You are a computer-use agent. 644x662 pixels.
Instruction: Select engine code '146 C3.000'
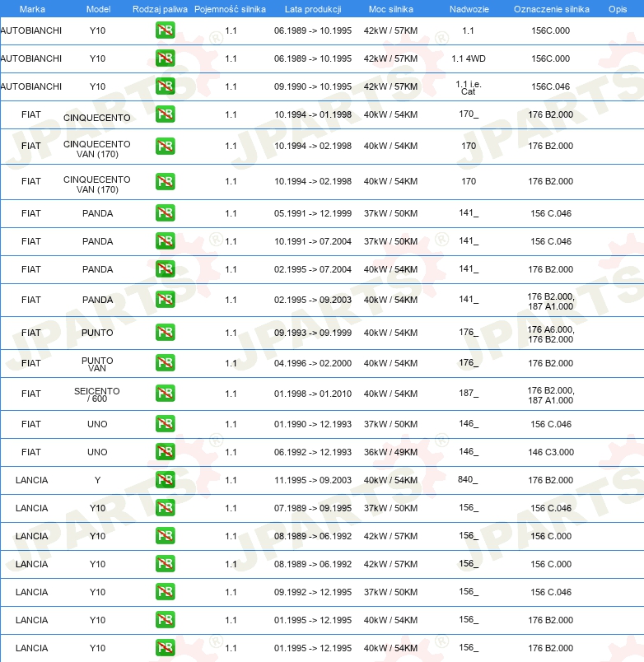(551, 452)
